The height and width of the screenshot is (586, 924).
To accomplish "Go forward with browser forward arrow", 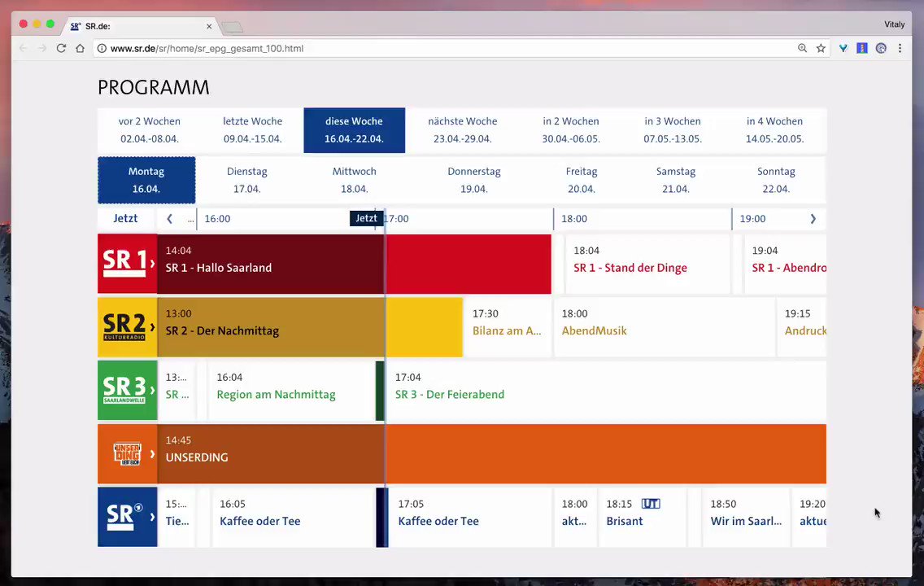I will click(42, 48).
